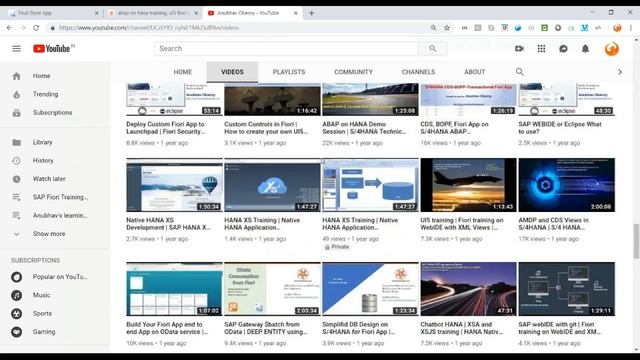Open the YouTube apps grid icon
The image size is (640, 360).
[541, 49]
